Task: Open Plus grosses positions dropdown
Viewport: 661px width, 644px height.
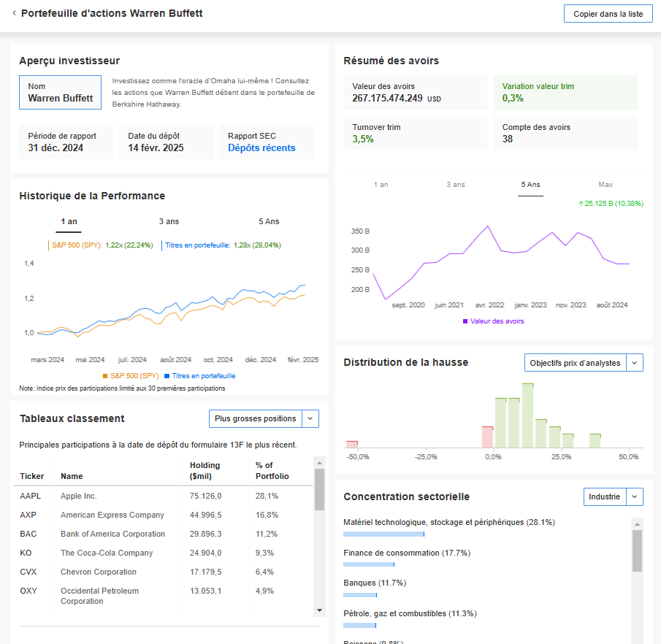Action: (x=264, y=418)
